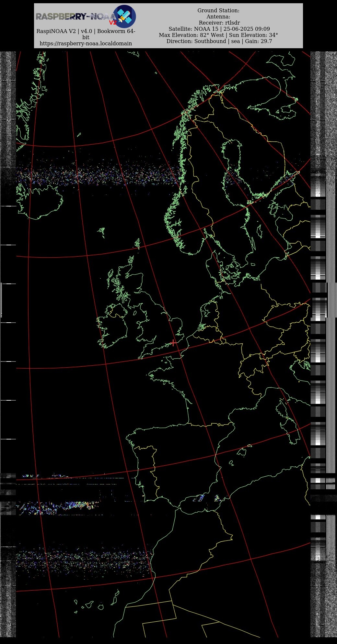Click the Iceland outline on the map
Screen dimensions: 337x644
click(x=39, y=201)
